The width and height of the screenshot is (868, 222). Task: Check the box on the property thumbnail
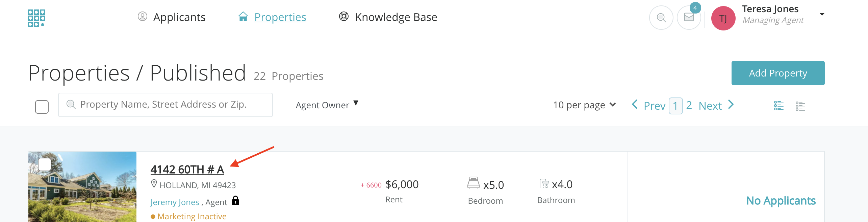pos(45,164)
